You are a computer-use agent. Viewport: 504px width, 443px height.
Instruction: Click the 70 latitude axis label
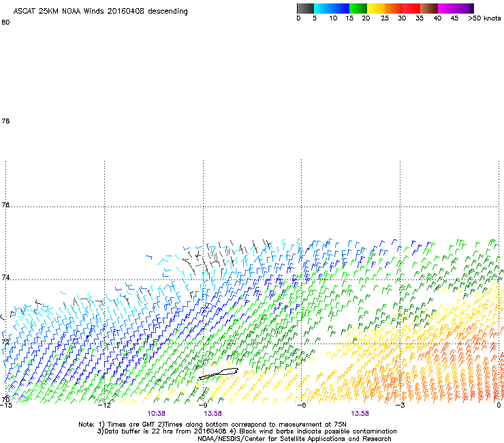[5, 399]
